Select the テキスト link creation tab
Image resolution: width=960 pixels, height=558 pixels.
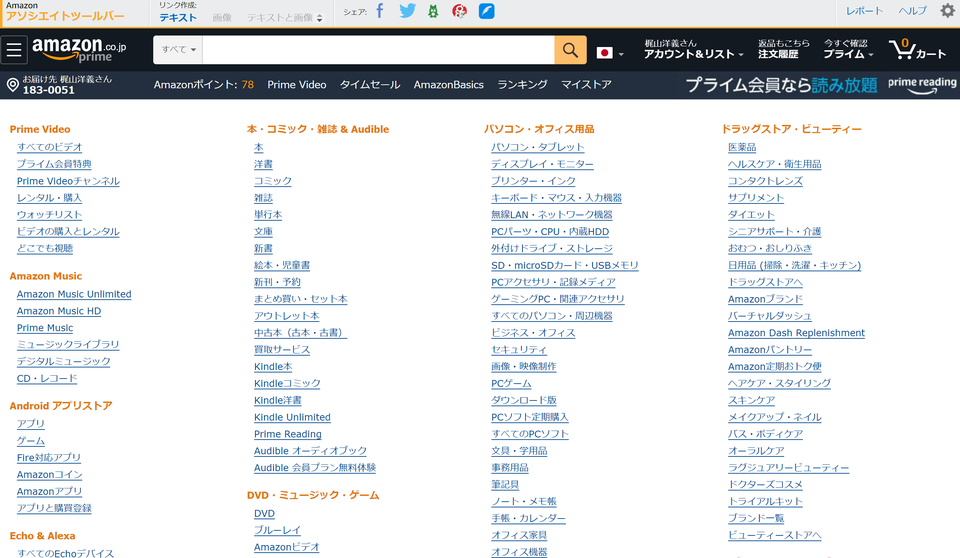tap(178, 18)
